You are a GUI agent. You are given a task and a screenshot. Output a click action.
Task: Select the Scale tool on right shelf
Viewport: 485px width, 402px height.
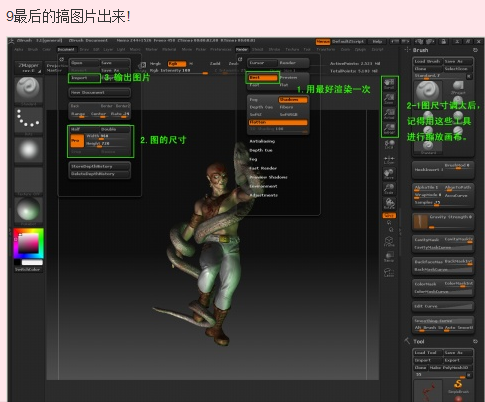point(389,189)
